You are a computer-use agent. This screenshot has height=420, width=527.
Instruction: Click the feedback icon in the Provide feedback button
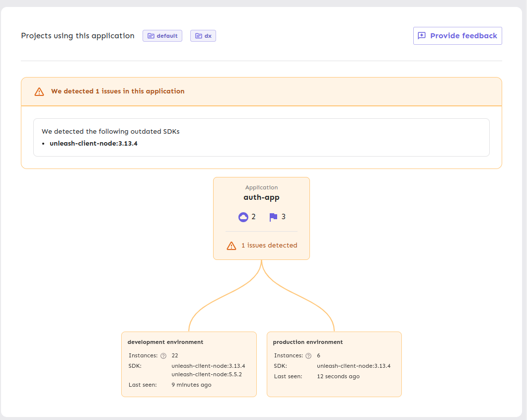[x=423, y=35]
